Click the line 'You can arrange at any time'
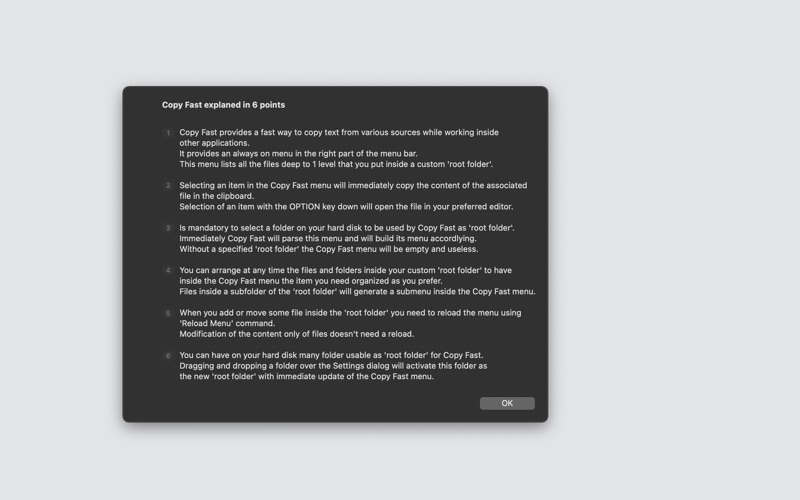Screen dimensions: 800x500 [345, 270]
